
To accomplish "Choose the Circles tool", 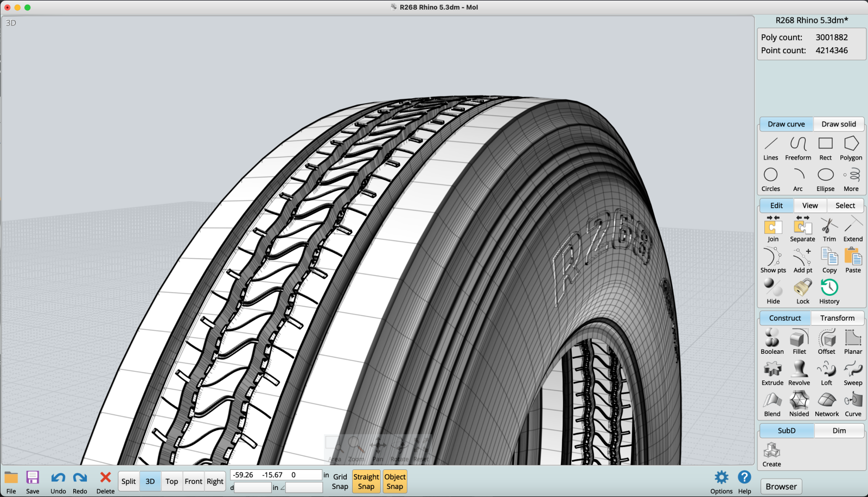I will coord(770,180).
